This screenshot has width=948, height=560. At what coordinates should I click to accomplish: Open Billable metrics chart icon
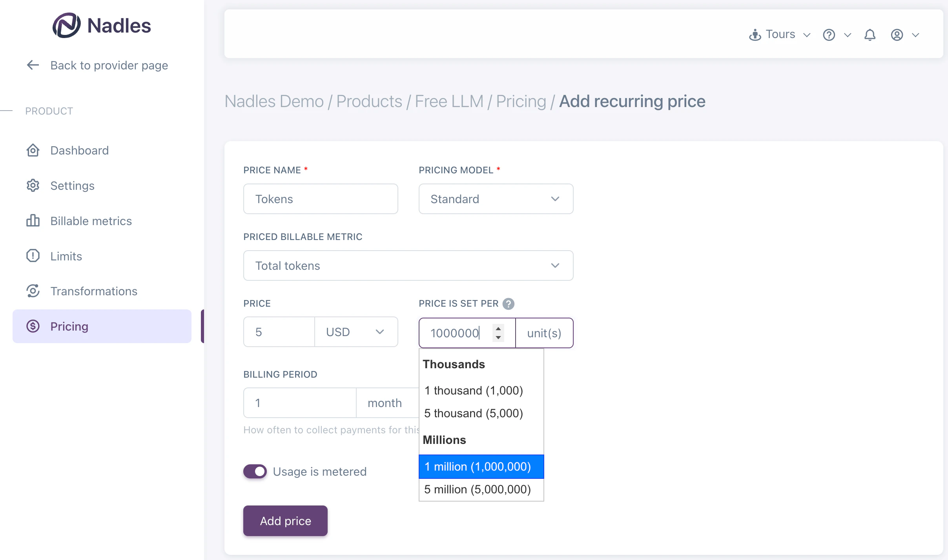point(33,221)
